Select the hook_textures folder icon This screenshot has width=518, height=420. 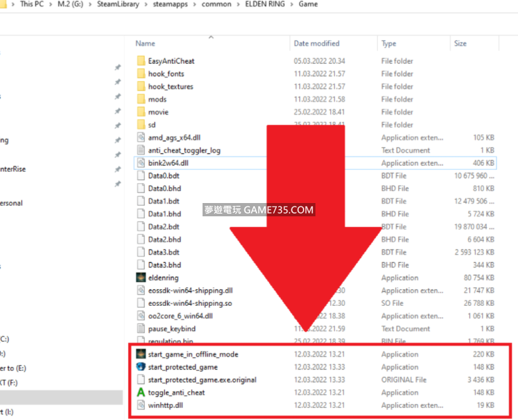[x=141, y=87]
